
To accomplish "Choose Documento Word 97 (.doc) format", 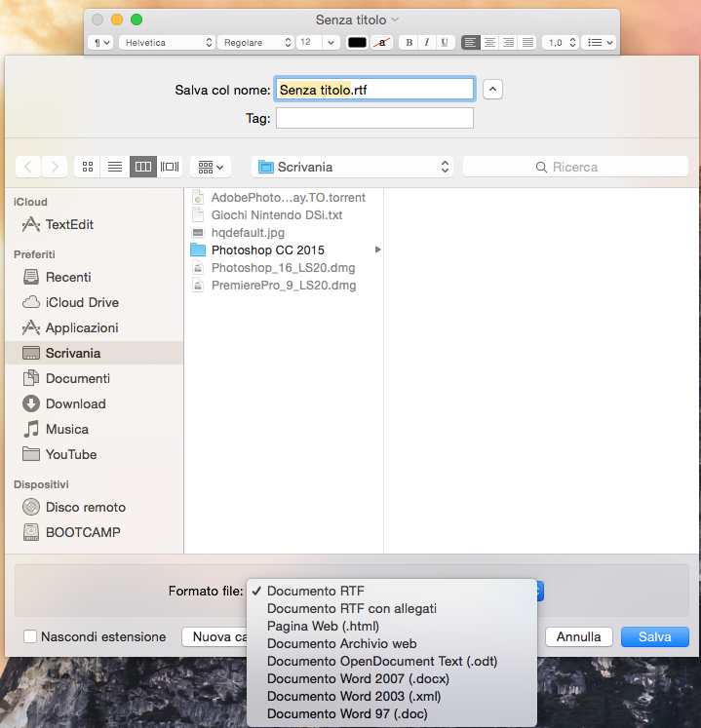I will pyautogui.click(x=392, y=713).
